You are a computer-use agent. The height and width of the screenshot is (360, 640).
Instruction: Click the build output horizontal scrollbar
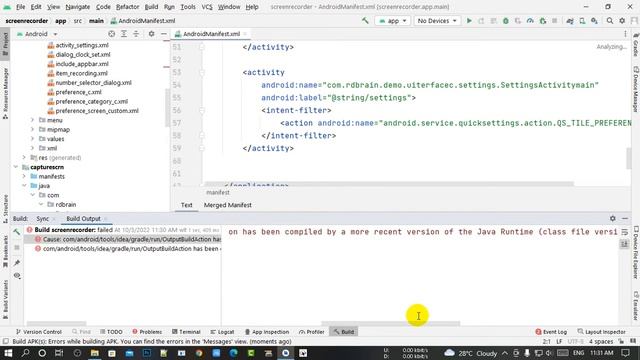[x=391, y=323]
